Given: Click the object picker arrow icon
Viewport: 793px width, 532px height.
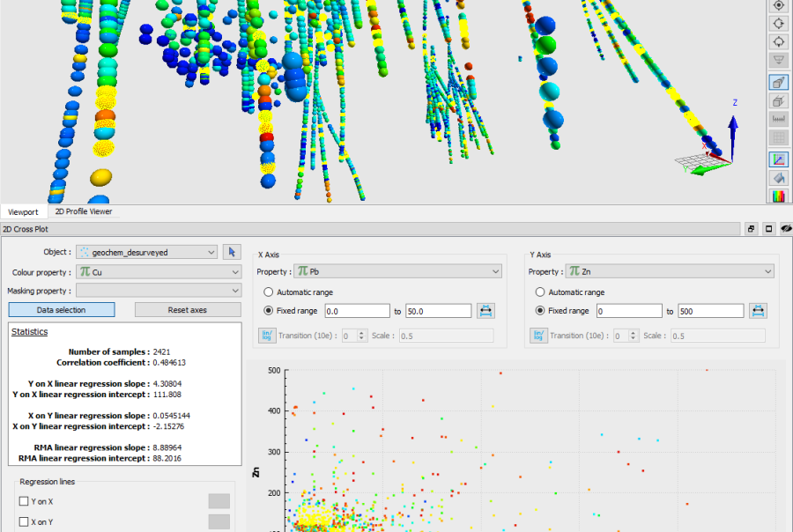Looking at the screenshot, I should [x=232, y=252].
